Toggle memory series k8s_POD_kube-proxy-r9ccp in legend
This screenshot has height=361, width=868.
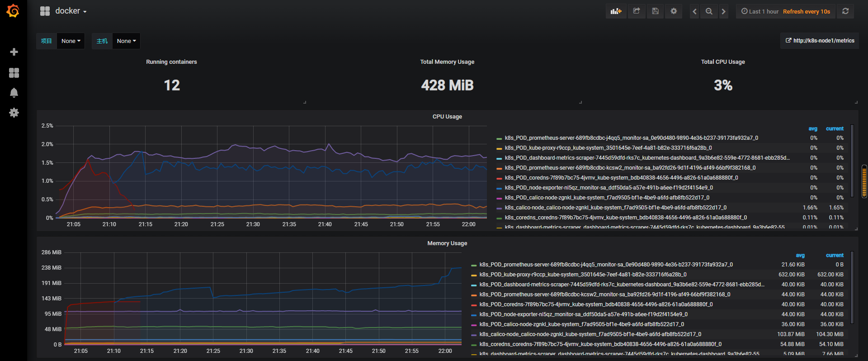tap(583, 275)
